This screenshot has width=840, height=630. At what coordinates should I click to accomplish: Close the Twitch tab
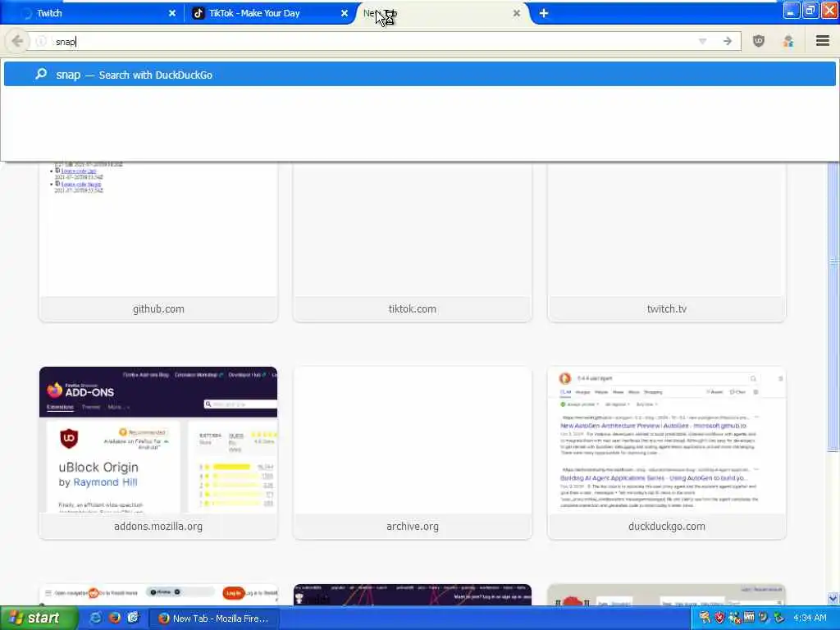pyautogui.click(x=172, y=13)
